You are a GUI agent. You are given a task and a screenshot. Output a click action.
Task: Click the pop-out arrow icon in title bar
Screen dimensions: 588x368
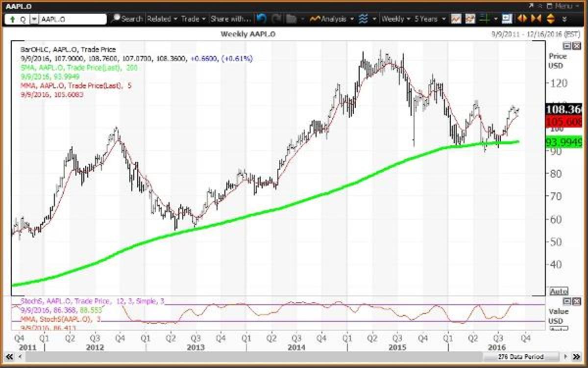coord(531,6)
